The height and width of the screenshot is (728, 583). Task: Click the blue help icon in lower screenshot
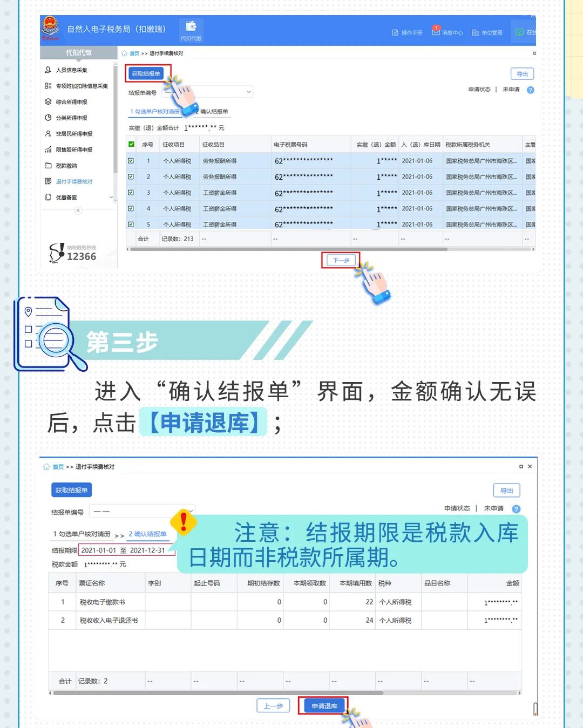pyautogui.click(x=516, y=509)
